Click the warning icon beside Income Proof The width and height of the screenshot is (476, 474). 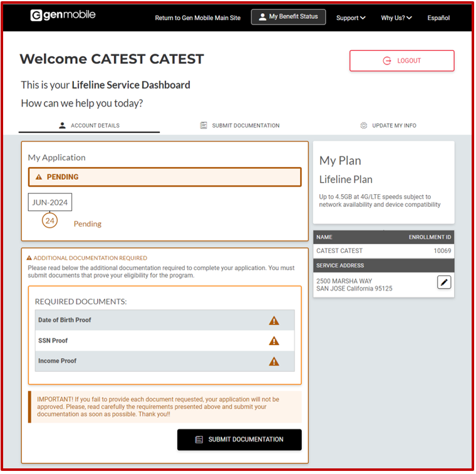pos(274,361)
